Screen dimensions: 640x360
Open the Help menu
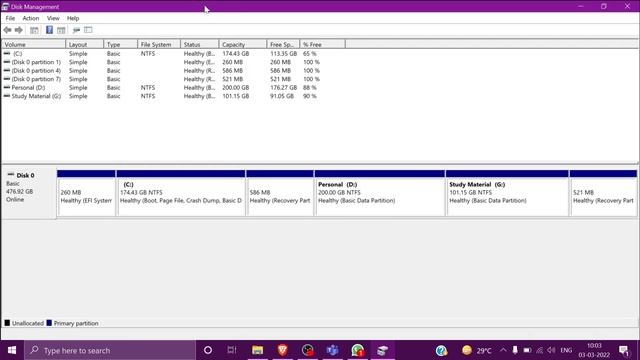coord(73,18)
